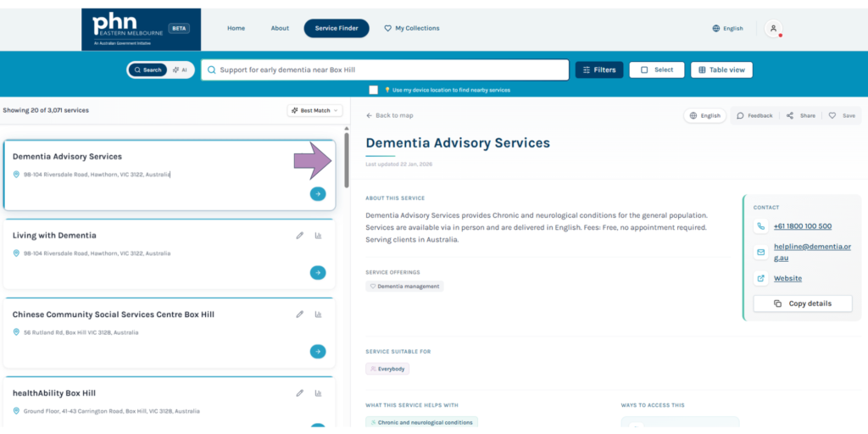Click the Share icon button
The height and width of the screenshot is (434, 868).
tap(800, 115)
